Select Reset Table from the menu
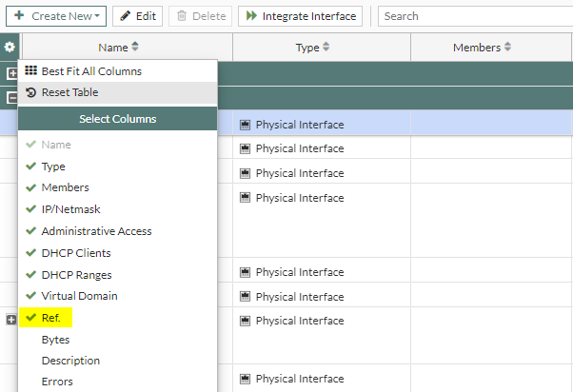Screen dimensions: 573x392 [x=69, y=92]
